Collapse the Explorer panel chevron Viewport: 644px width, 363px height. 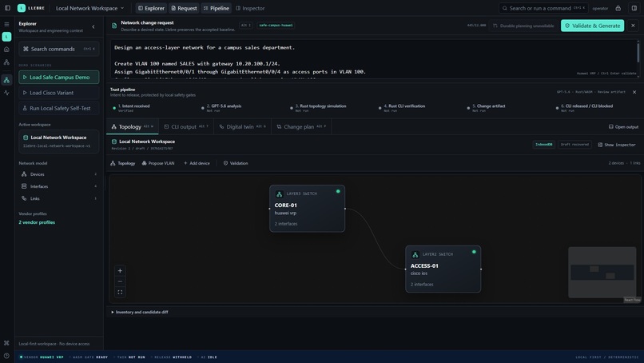(93, 26)
